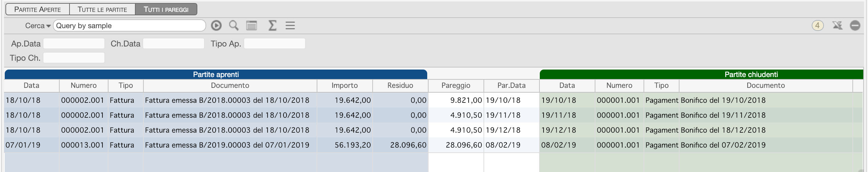Sort by the Pareggio column header

pyautogui.click(x=456, y=85)
